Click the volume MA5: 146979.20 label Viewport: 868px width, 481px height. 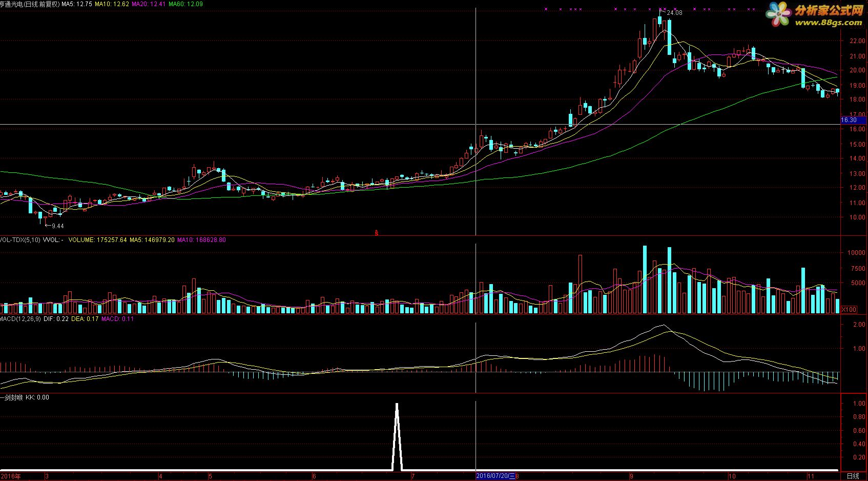click(x=152, y=239)
